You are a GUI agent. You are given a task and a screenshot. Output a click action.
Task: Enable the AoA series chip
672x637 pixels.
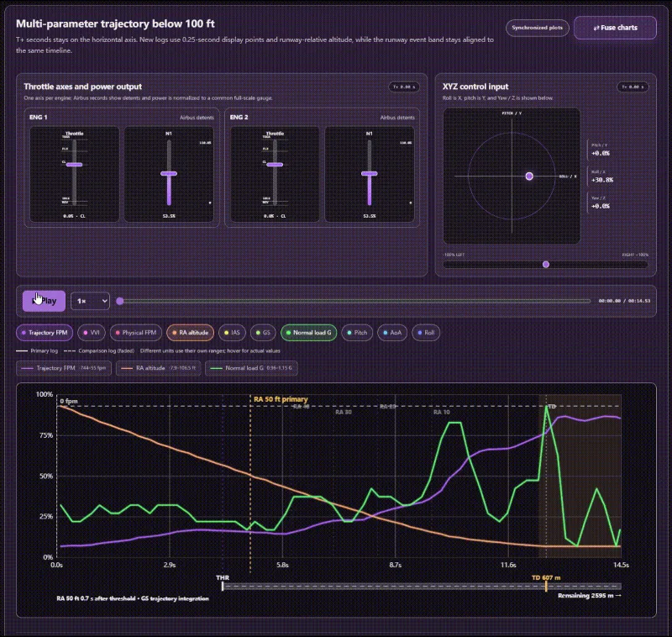pos(392,333)
